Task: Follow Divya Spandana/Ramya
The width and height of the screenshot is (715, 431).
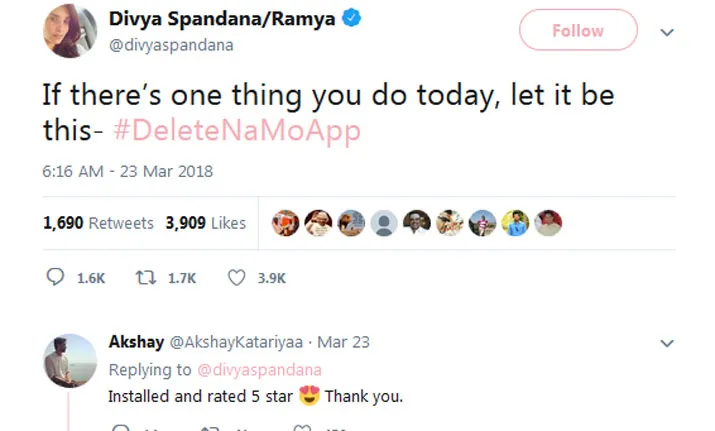Action: (577, 31)
